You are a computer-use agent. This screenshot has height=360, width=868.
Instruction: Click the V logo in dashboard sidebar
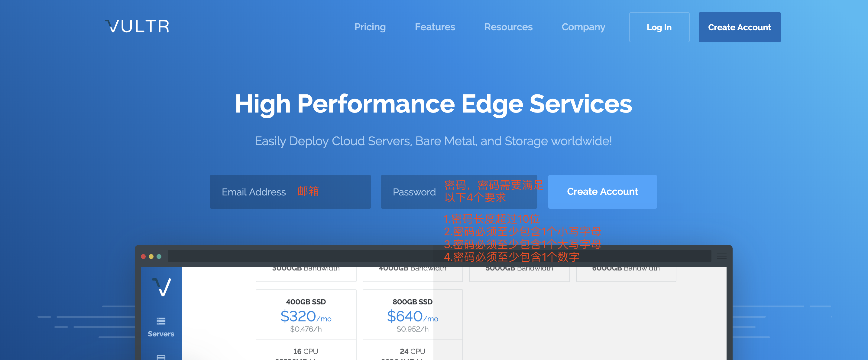coord(161,287)
